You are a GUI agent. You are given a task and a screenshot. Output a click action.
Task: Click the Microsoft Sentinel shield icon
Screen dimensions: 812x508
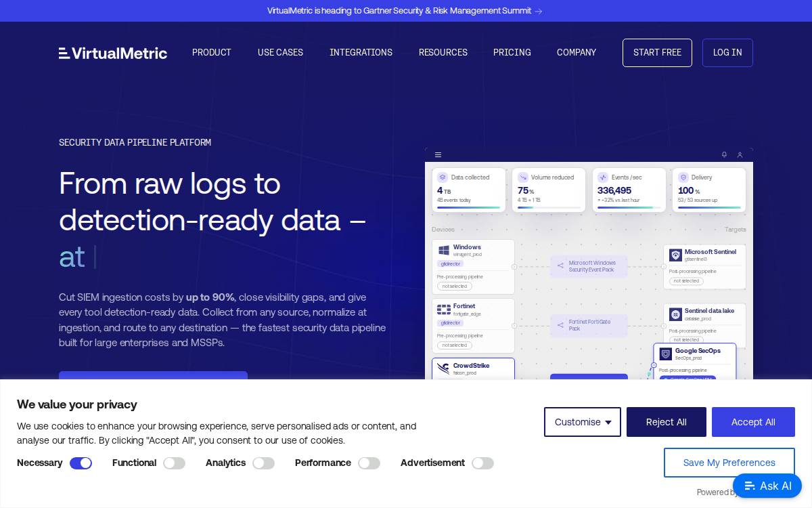[675, 255]
